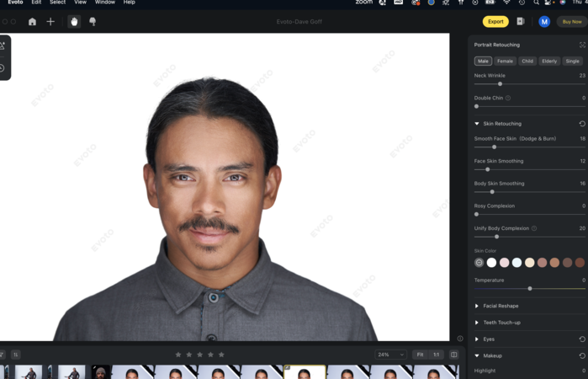This screenshot has height=379, width=588.
Task: Click the Buy Now button
Action: pos(572,22)
